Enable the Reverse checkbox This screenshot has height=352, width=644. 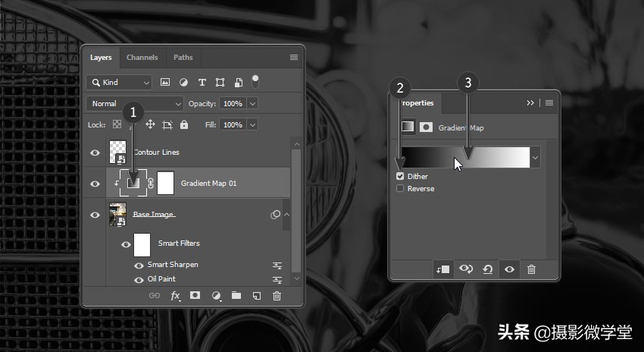tap(400, 188)
